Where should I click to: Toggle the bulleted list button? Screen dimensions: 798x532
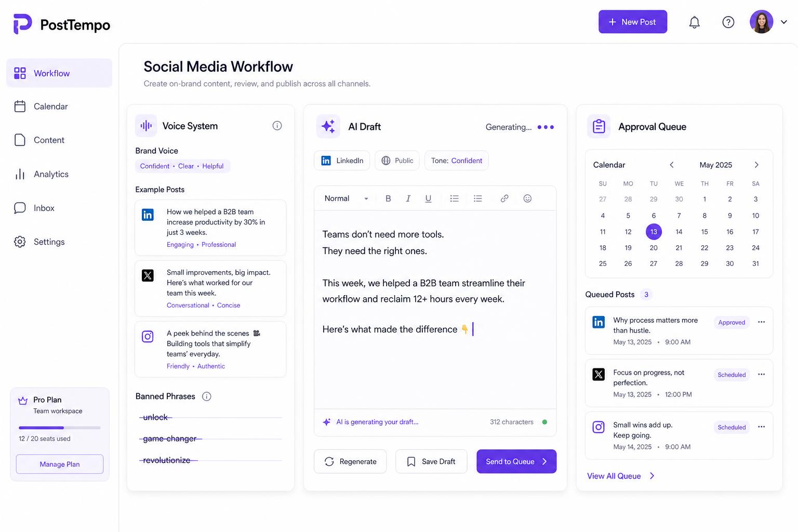[x=454, y=198]
